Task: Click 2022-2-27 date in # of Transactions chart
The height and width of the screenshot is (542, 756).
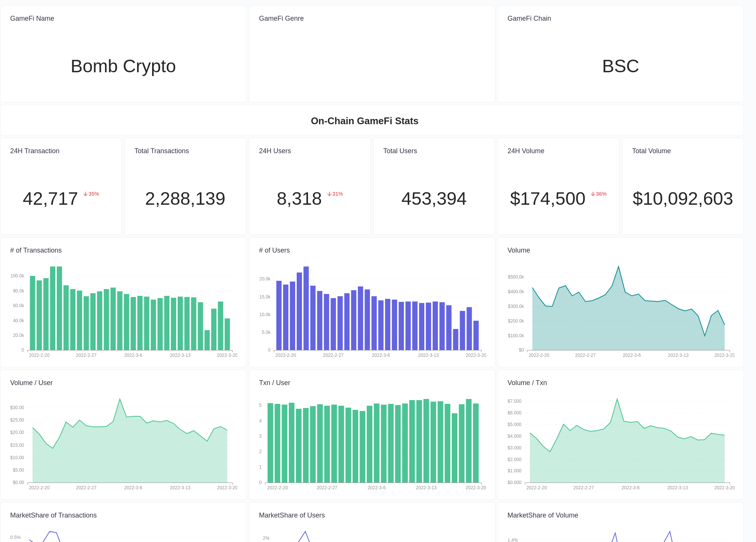Action: [x=86, y=355]
